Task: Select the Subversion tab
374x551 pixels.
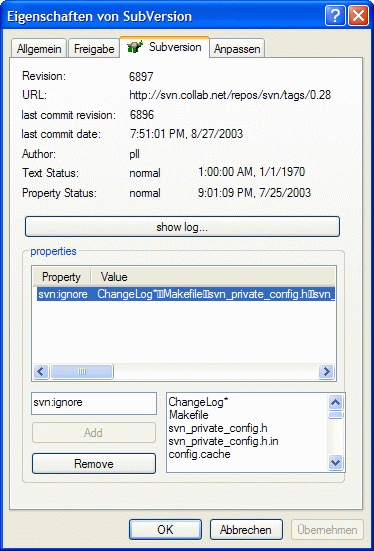Action: 165,47
